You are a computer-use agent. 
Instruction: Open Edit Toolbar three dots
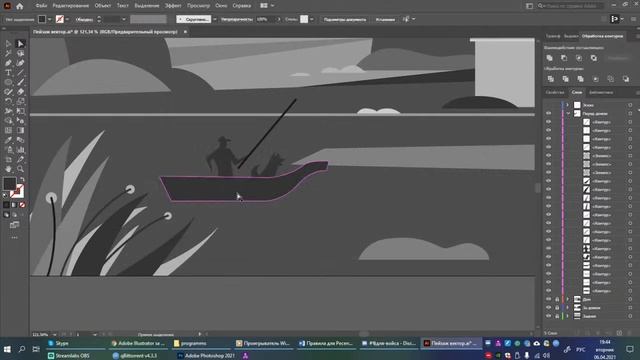tap(14, 238)
